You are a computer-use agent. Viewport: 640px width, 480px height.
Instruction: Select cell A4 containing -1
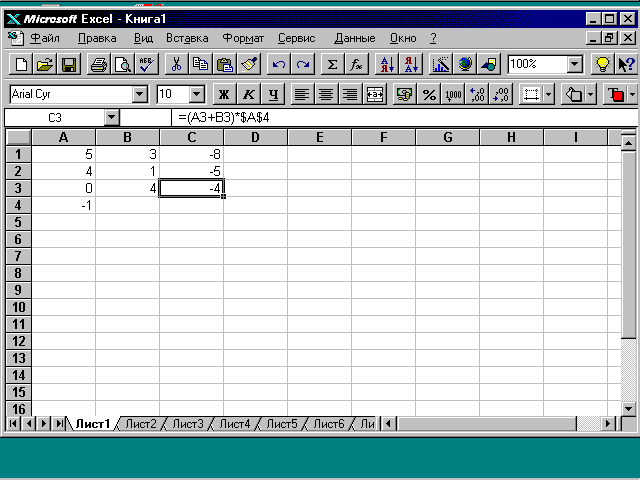(63, 205)
